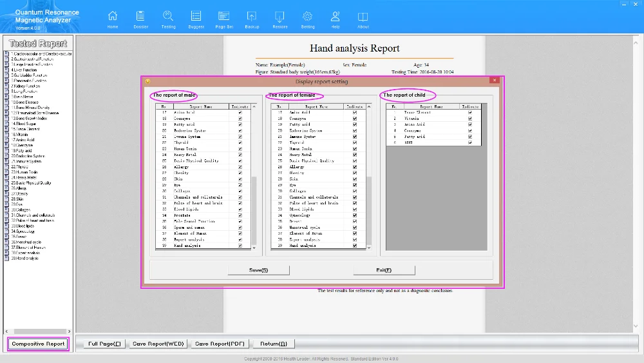Click the Restore icon
The image size is (644, 363).
pos(279,18)
